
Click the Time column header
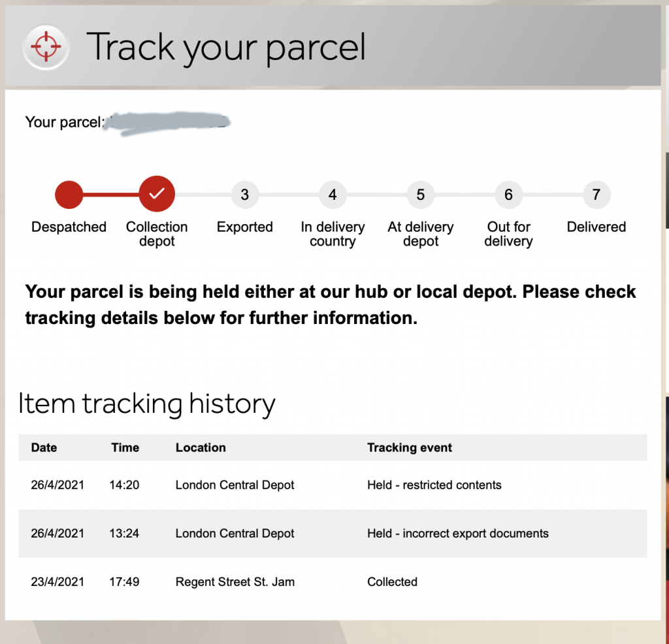pyautogui.click(x=125, y=447)
